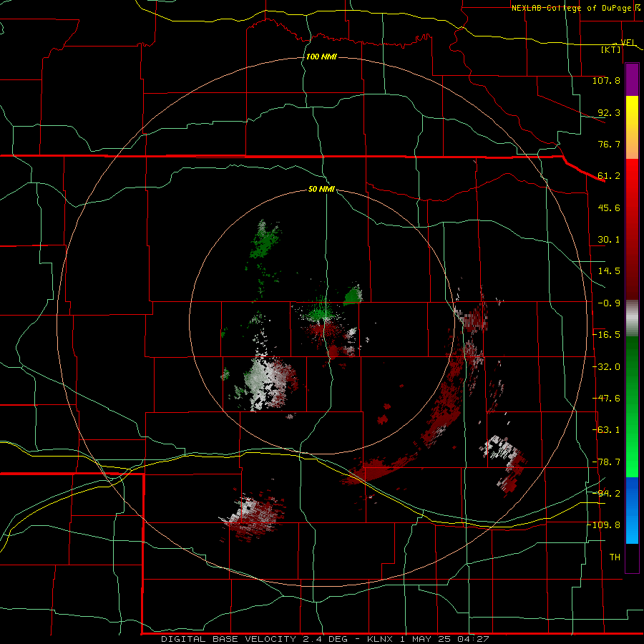Select the -94.2 scale value
The width and height of the screenshot is (644, 644).
606,494
